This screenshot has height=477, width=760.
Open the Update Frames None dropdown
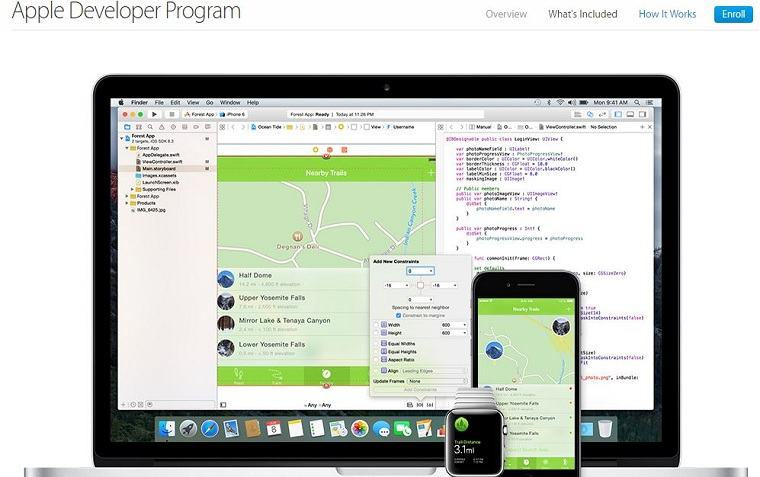(437, 382)
